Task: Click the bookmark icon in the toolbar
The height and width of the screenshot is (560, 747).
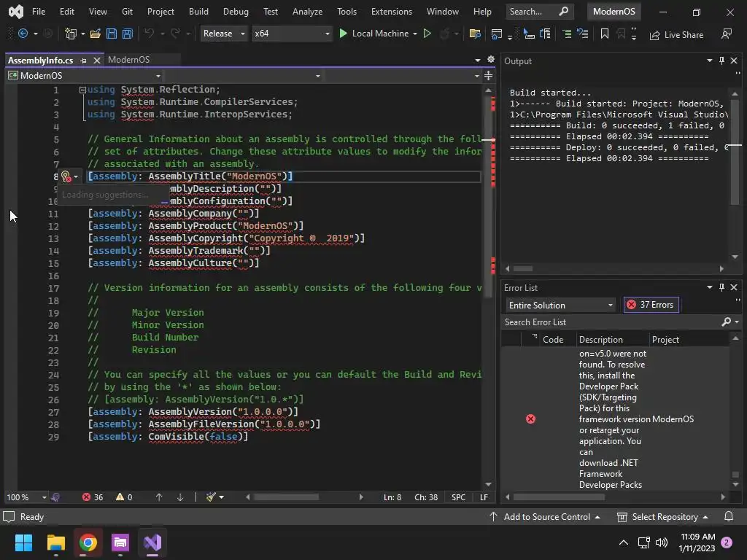Action: [x=604, y=34]
